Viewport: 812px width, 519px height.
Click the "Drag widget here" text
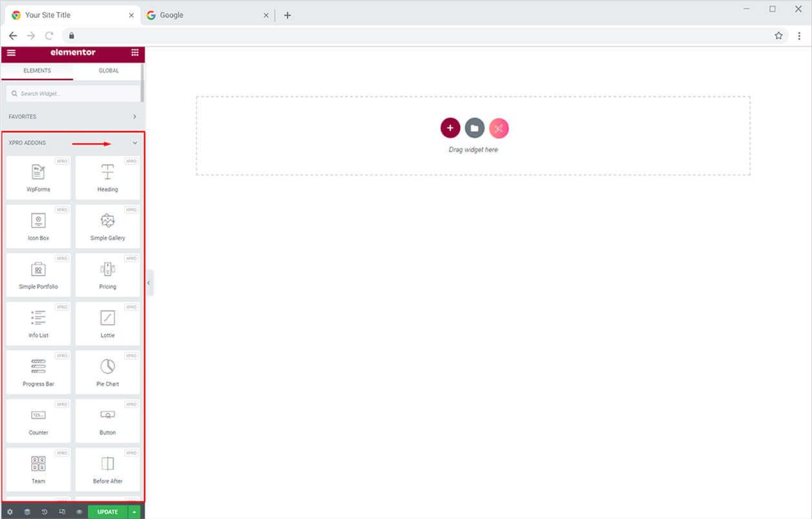click(474, 150)
